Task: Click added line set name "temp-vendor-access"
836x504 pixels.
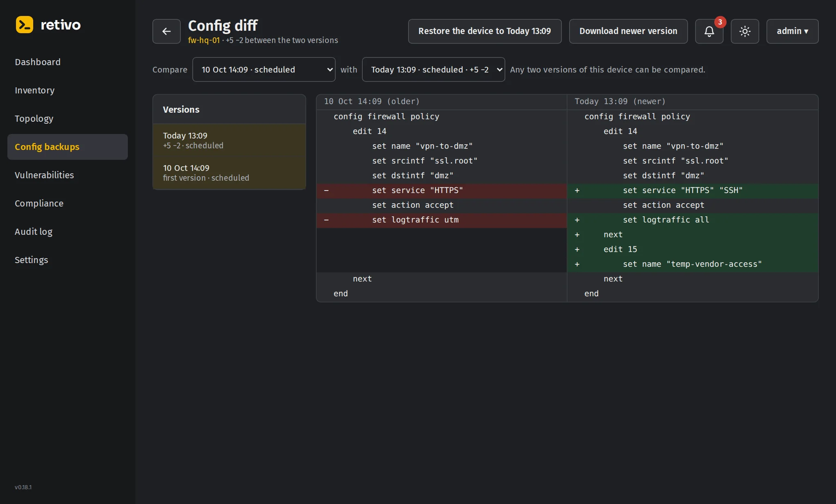Action: click(x=693, y=264)
